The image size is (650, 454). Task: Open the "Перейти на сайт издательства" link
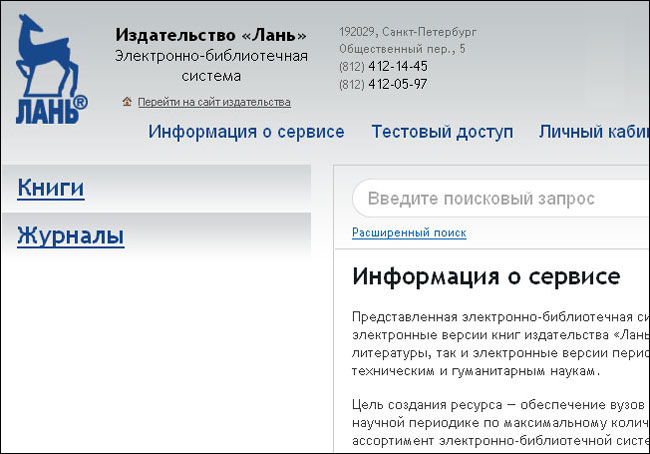click(214, 102)
